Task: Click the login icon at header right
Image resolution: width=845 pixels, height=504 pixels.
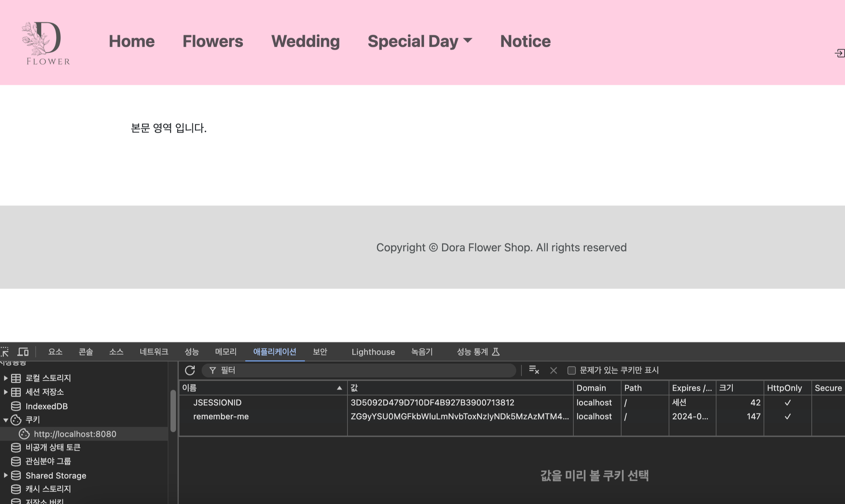Action: (x=839, y=53)
